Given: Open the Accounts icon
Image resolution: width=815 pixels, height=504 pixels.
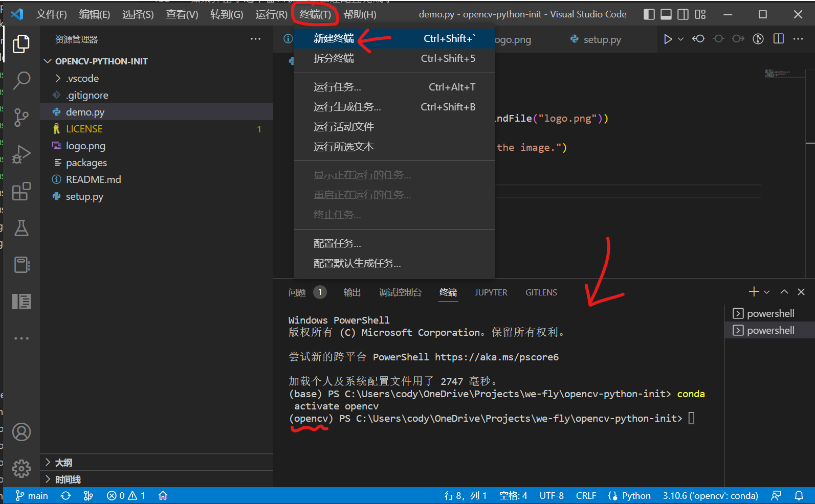Looking at the screenshot, I should 21,432.
